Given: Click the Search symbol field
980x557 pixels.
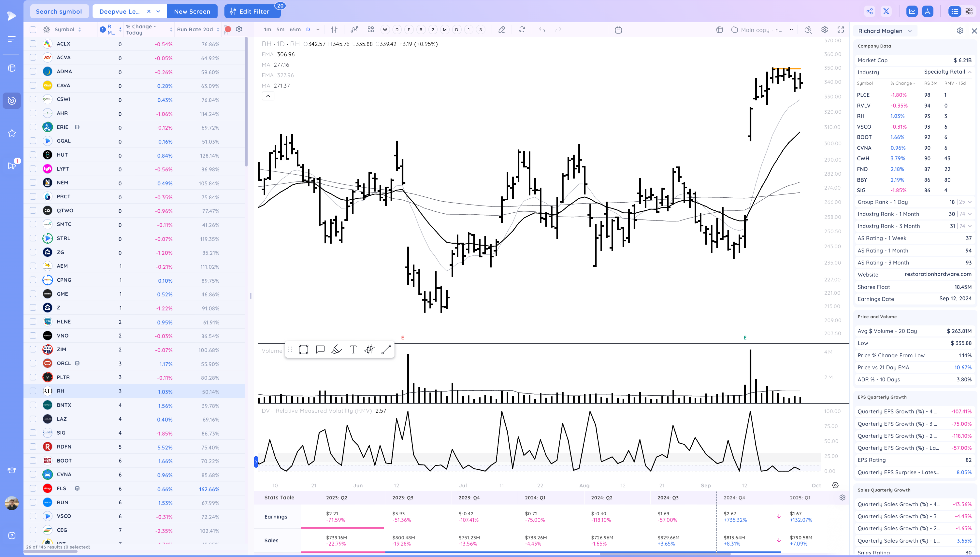Looking at the screenshot, I should 59,12.
